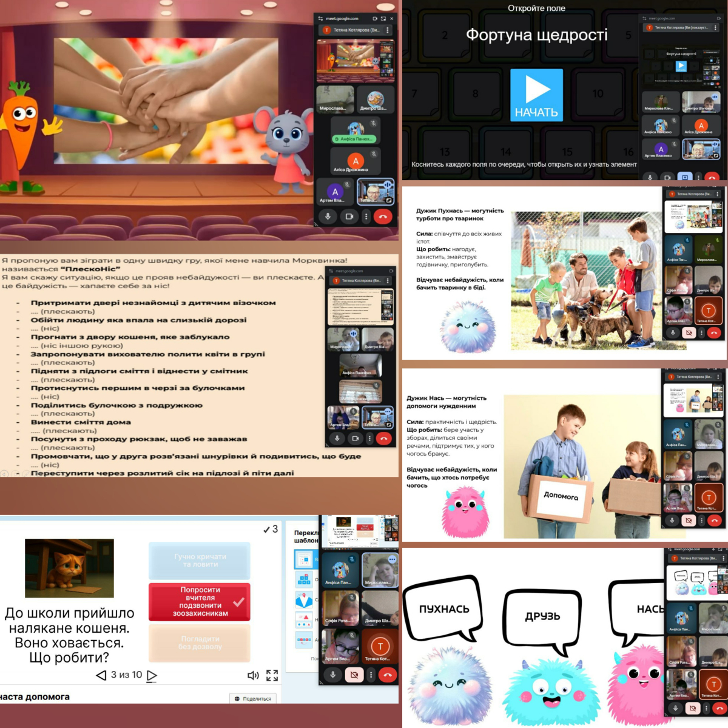This screenshot has height=728, width=728.
Task: Enter fullscreen mode in the quiz
Action: pos(272,675)
